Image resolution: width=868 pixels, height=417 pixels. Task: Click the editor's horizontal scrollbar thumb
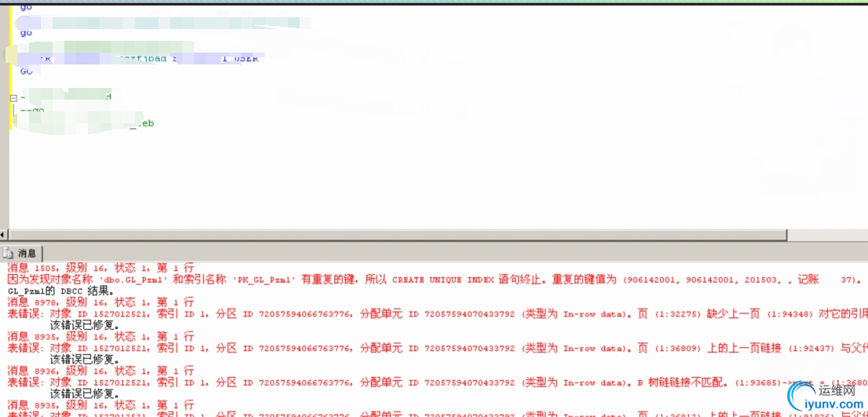coord(397,235)
